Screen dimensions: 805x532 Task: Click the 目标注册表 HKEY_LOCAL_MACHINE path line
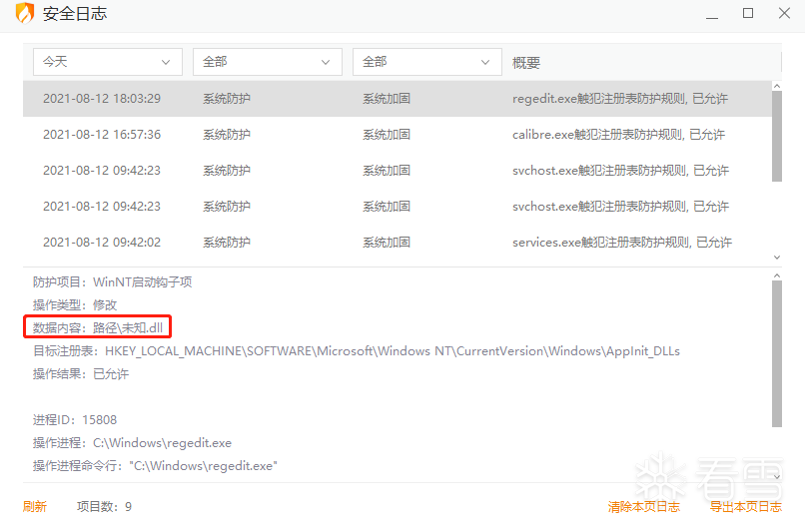pyautogui.click(x=357, y=351)
